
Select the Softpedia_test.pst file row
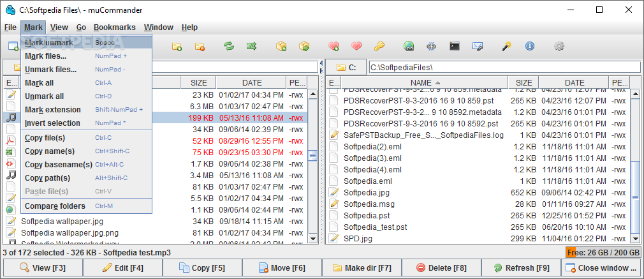(x=479, y=227)
